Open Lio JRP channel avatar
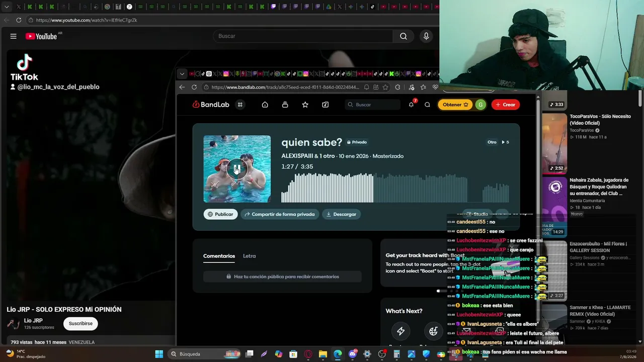The height and width of the screenshot is (362, 644). tap(14, 324)
